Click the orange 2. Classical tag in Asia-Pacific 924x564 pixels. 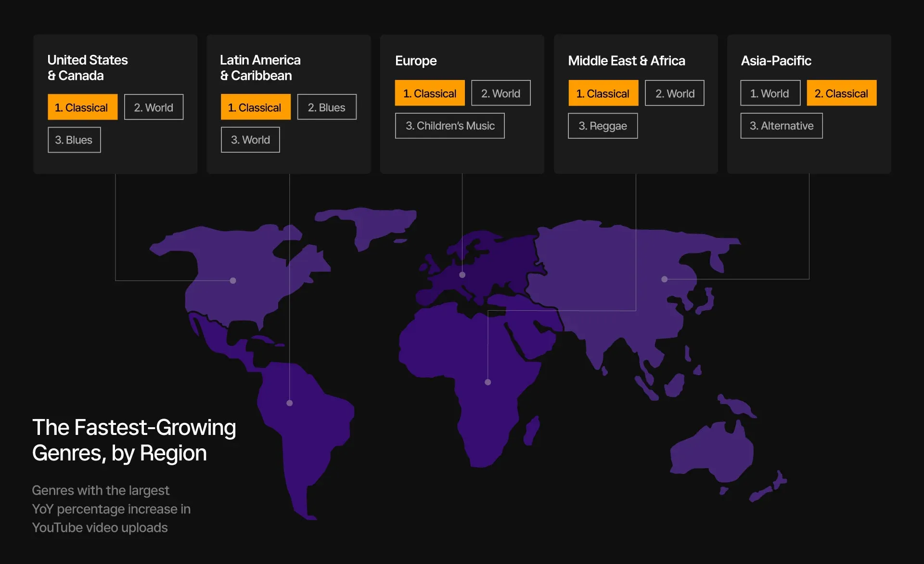(x=841, y=93)
